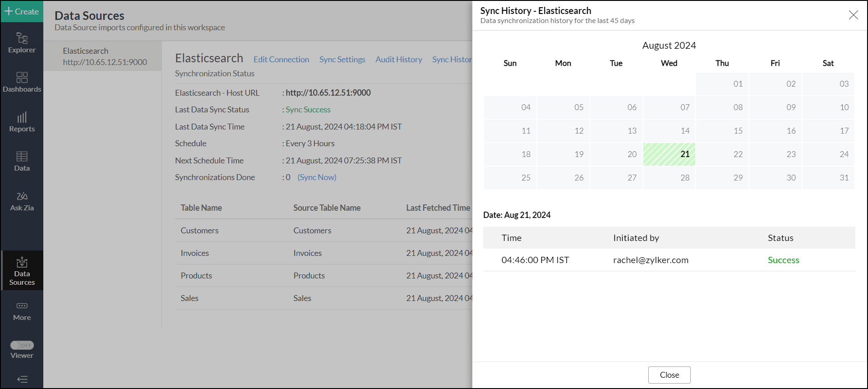Screen dimensions: 868x389
Task: Click the Data Sources sidebar icon
Action: coord(22,271)
